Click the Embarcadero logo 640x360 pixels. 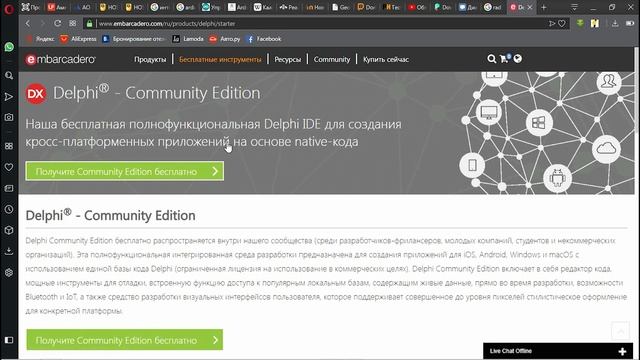60,60
